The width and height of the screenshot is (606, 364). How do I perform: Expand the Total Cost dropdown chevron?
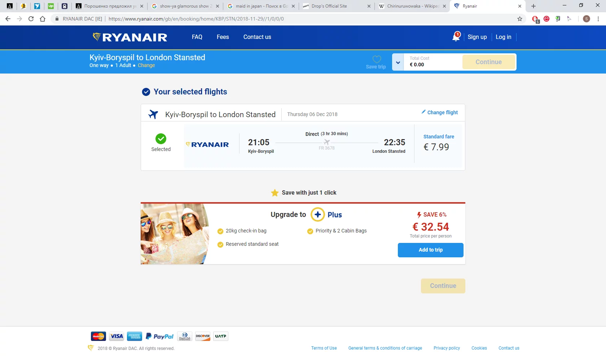(x=398, y=62)
